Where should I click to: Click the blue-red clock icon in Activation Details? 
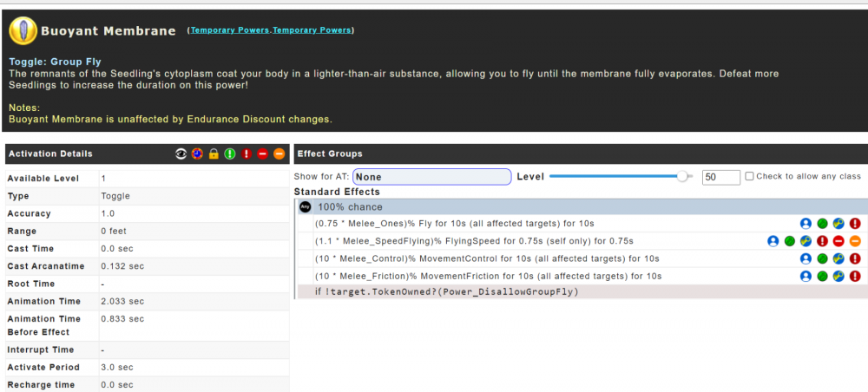[197, 154]
